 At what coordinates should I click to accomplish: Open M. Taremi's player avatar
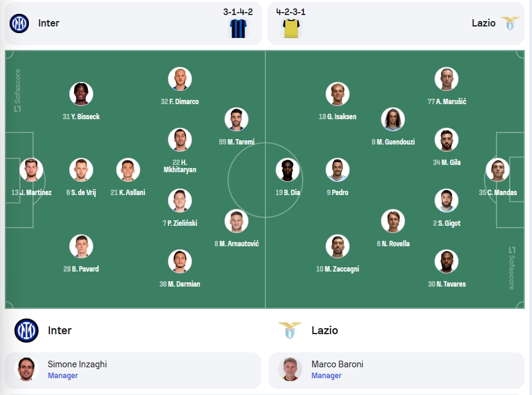click(237, 119)
